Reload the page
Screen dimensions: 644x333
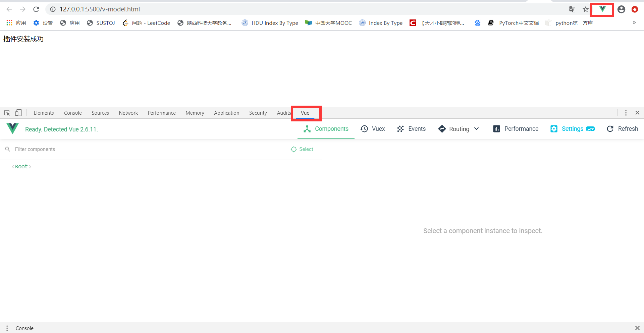pos(36,9)
